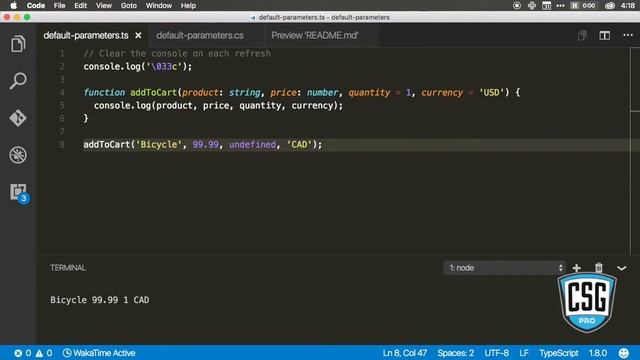640x360 pixels.
Task: Open the Apple menu
Action: (x=13, y=5)
